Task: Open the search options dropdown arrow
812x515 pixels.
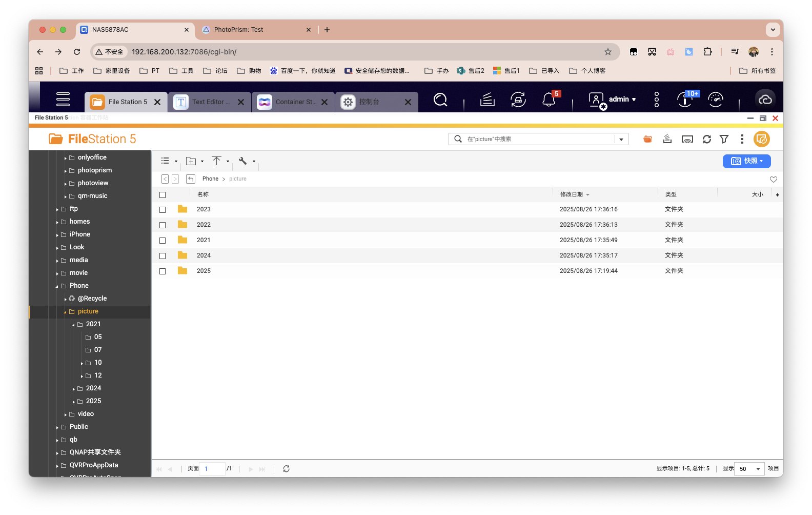Action: tap(621, 139)
